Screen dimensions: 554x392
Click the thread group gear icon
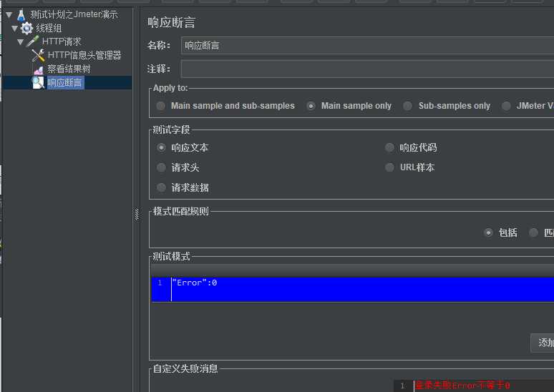tap(26, 28)
